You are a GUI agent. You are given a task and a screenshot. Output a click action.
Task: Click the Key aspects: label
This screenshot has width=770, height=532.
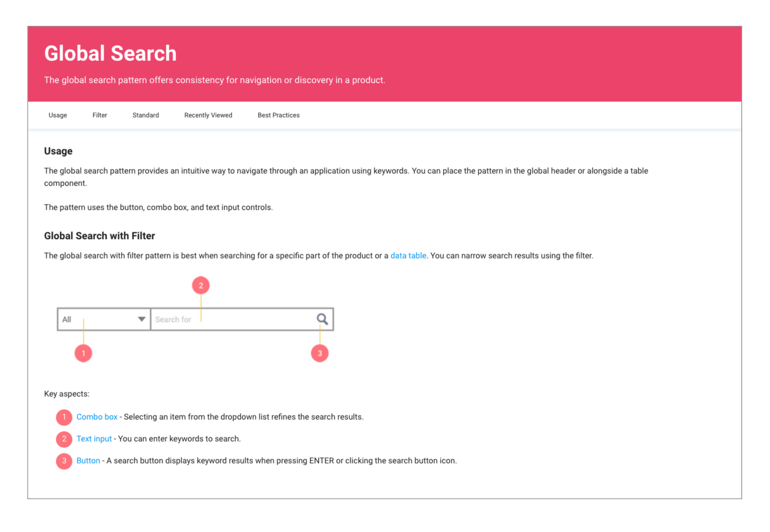(x=67, y=394)
